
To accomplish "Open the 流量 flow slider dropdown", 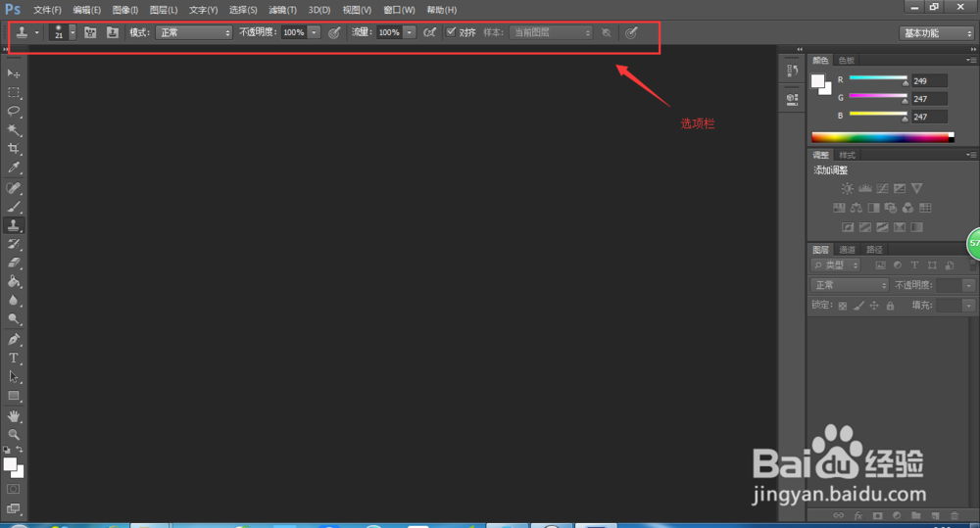I will (x=410, y=32).
